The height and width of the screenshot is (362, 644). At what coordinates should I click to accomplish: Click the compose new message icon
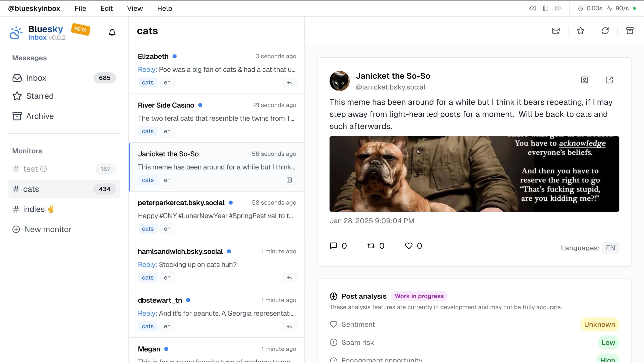pos(556,30)
